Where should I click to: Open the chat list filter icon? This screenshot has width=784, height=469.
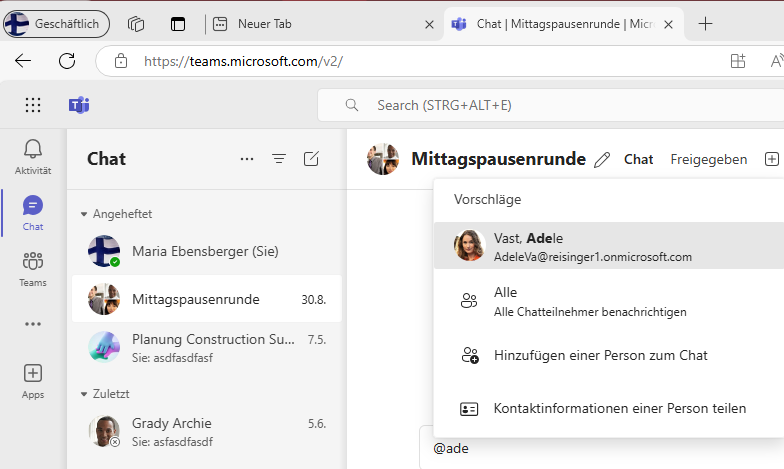[x=279, y=159]
